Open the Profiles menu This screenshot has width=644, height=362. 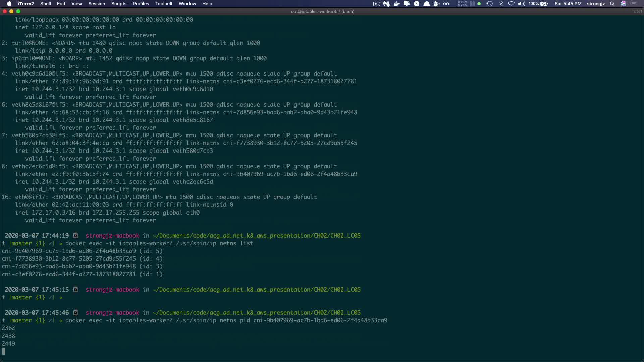pos(141,4)
